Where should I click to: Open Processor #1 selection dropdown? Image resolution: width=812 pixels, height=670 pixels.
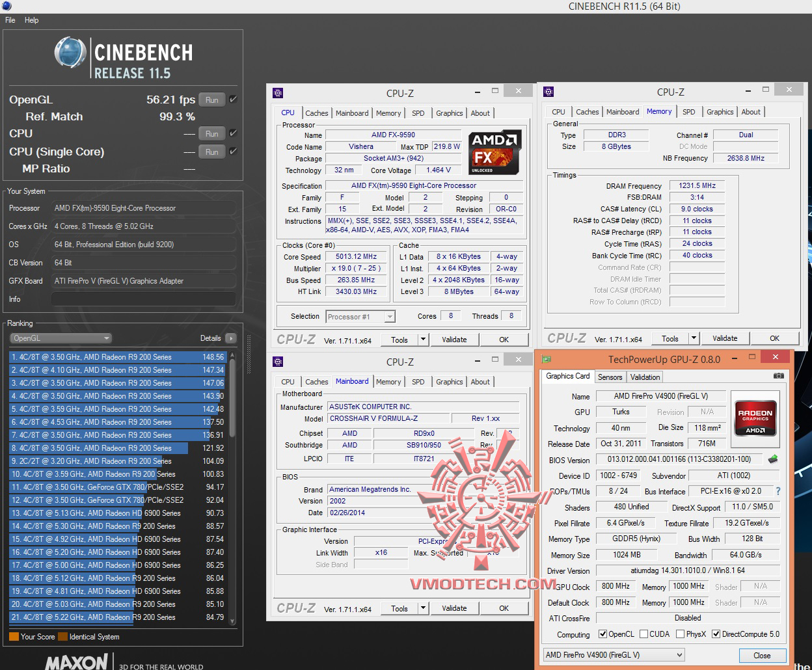point(360,317)
